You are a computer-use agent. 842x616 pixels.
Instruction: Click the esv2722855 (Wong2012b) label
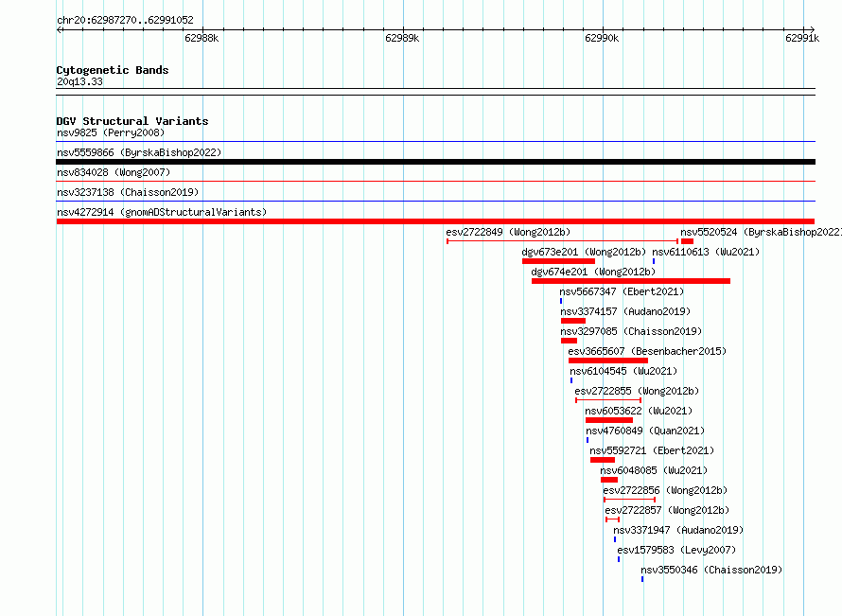pos(637,391)
